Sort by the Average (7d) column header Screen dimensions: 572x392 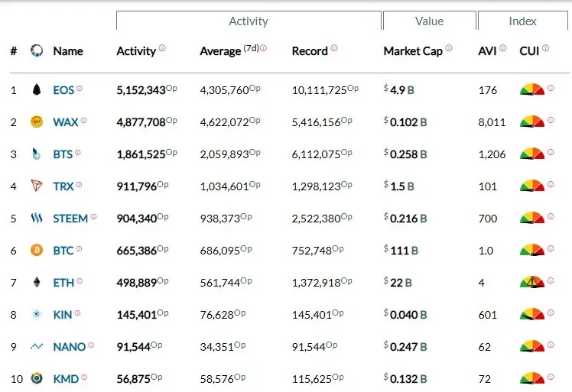[x=229, y=51]
